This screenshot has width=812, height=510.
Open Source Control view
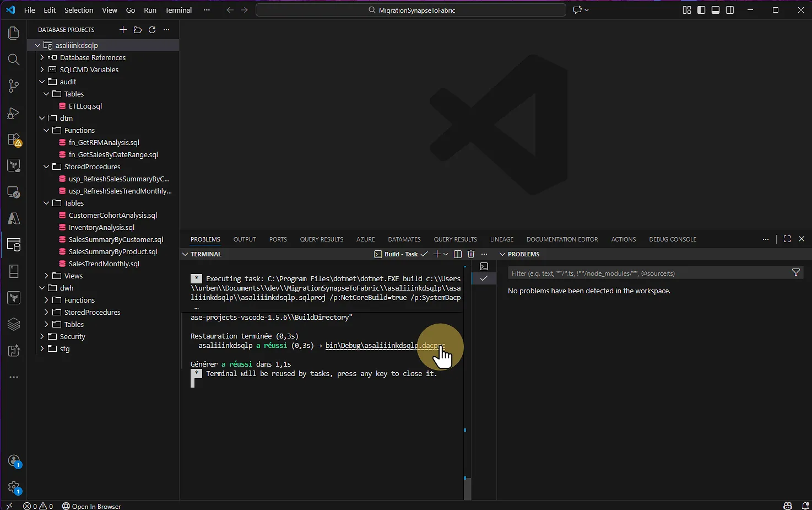[14, 86]
